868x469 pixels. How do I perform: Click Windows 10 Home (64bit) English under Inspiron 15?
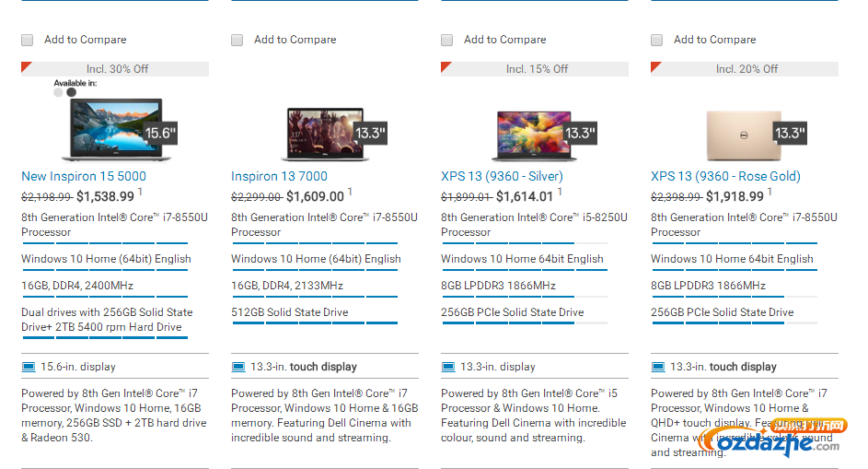pyautogui.click(x=106, y=259)
